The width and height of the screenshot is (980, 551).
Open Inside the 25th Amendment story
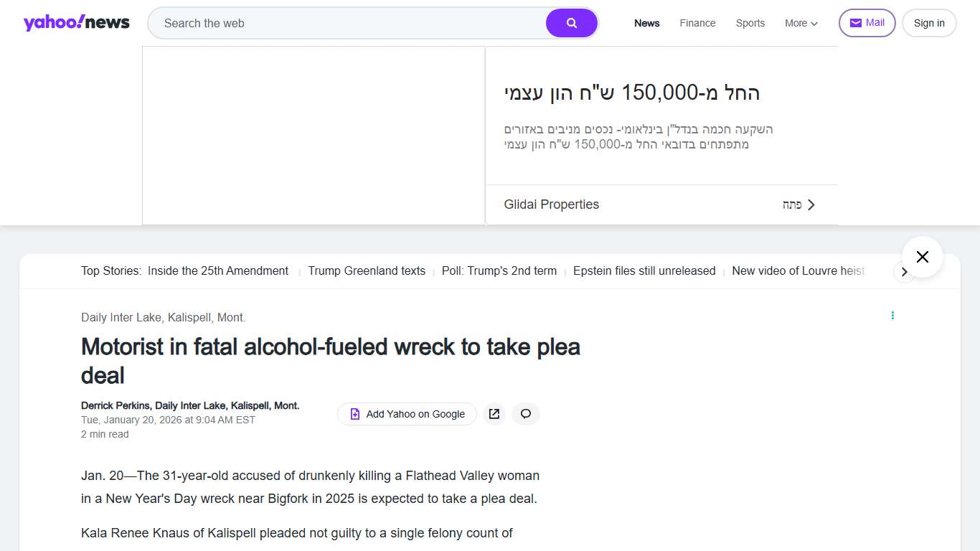point(218,271)
